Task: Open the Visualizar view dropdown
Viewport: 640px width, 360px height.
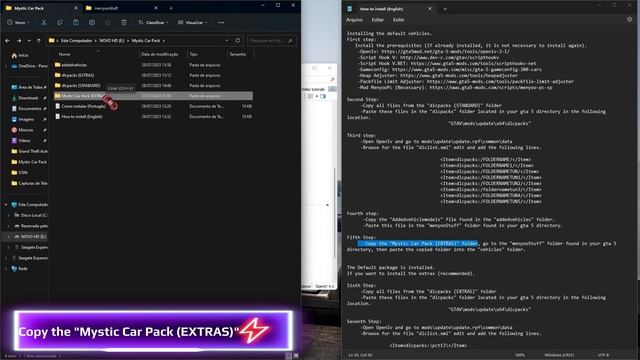Action: 193,22
